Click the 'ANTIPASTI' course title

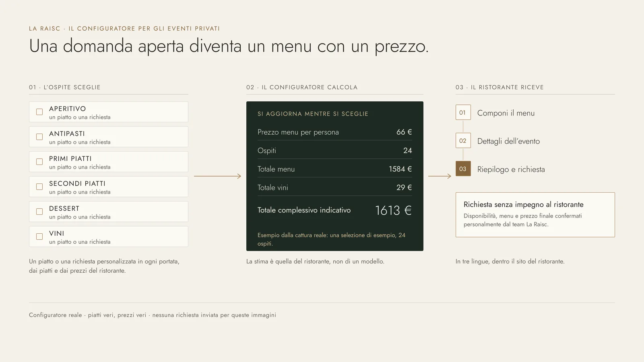67,134
